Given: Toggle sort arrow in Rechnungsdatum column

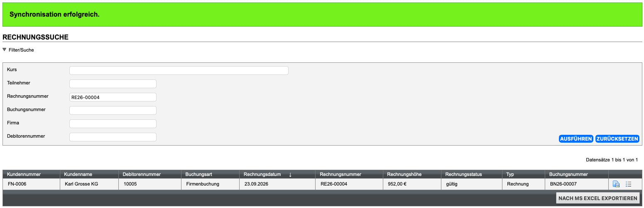Looking at the screenshot, I should click(290, 174).
